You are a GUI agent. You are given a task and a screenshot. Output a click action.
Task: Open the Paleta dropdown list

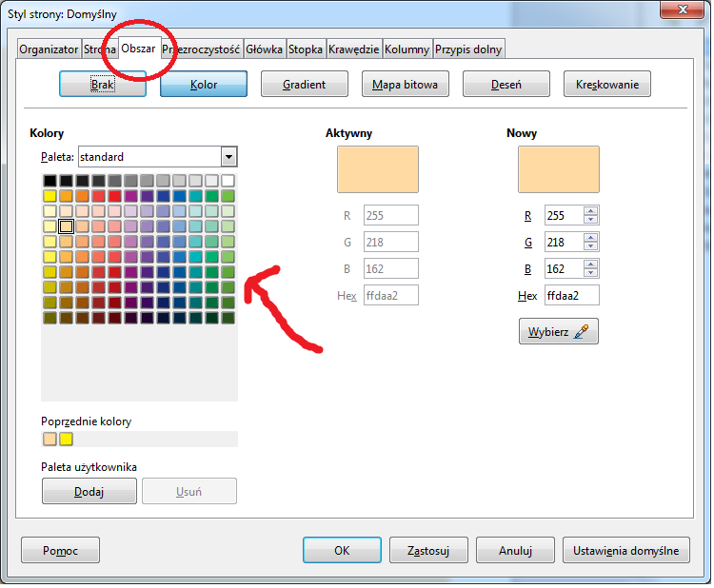228,157
